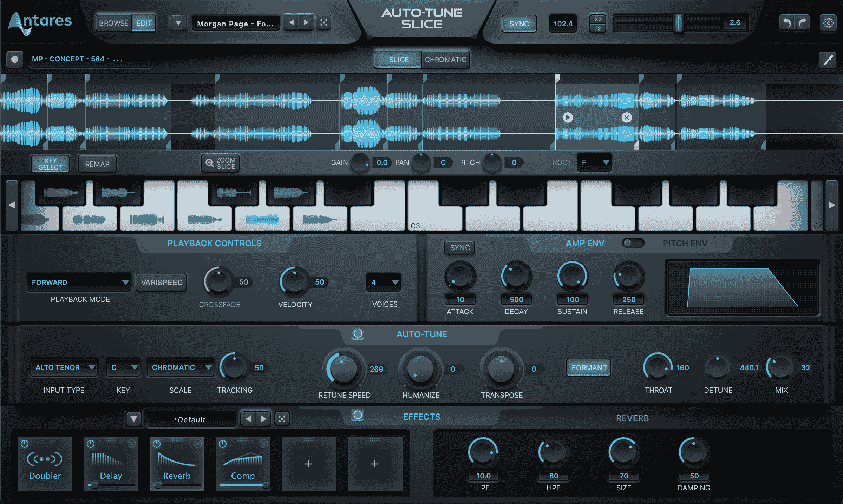Screen dimensions: 843x504
Task: Open the Root note dropdown
Action: [x=594, y=163]
